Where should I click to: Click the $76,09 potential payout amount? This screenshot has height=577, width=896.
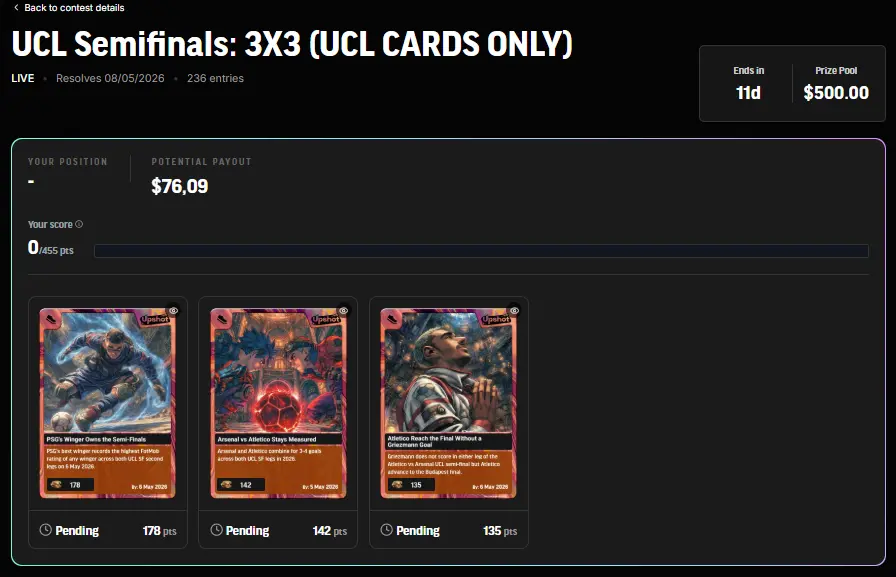coord(179,186)
